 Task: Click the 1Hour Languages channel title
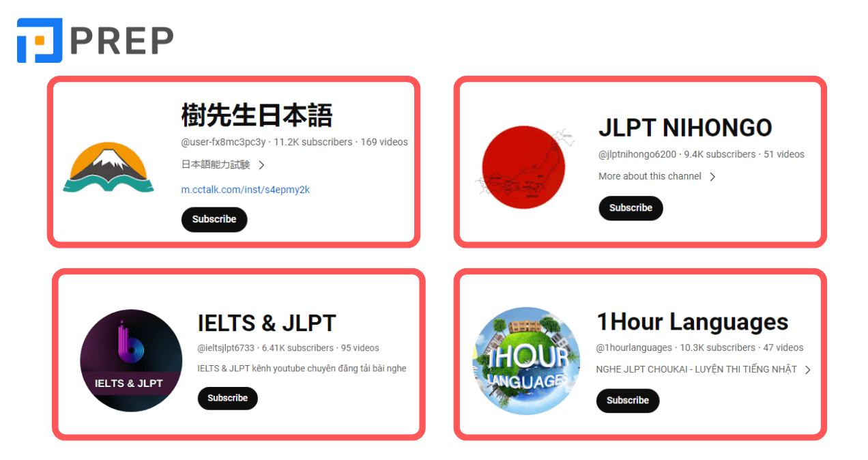point(692,321)
